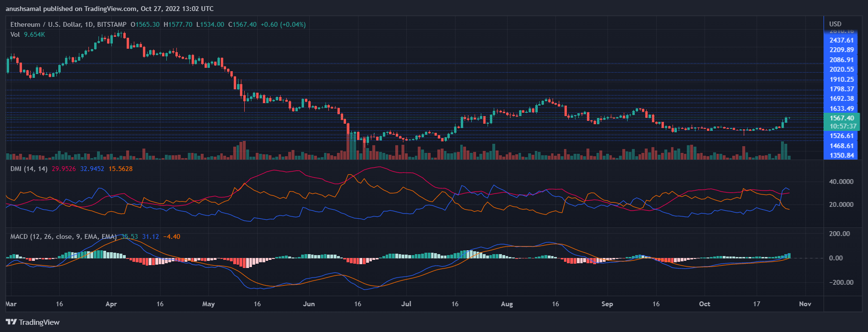The image size is (868, 332).
Task: Click the 40.0000 DMI scale label
Action: 841,182
